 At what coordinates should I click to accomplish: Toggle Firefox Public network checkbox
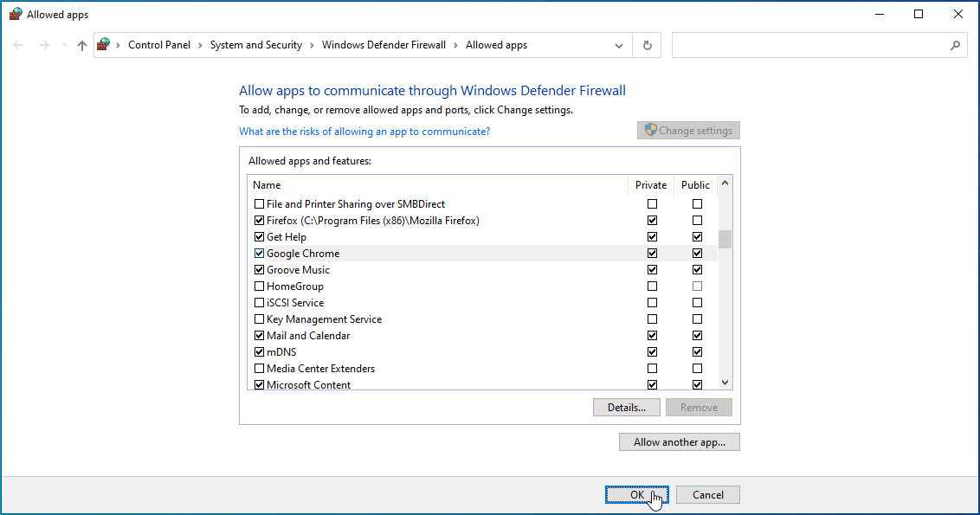click(x=697, y=221)
